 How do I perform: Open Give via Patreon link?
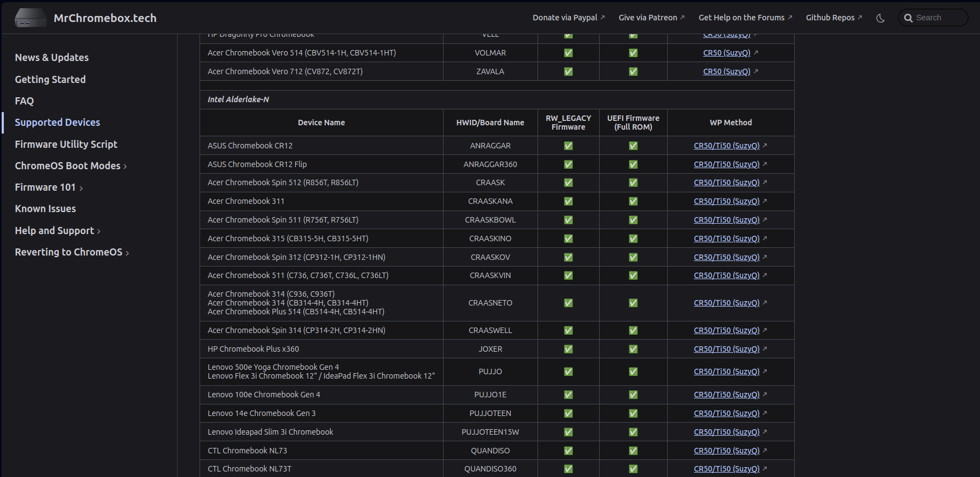point(652,18)
